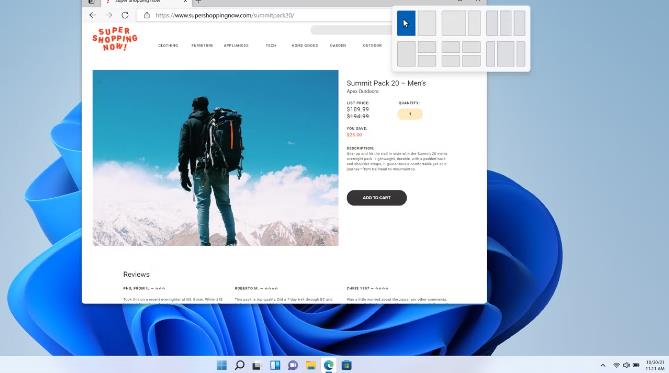Open the Outdoor category

click(x=372, y=45)
